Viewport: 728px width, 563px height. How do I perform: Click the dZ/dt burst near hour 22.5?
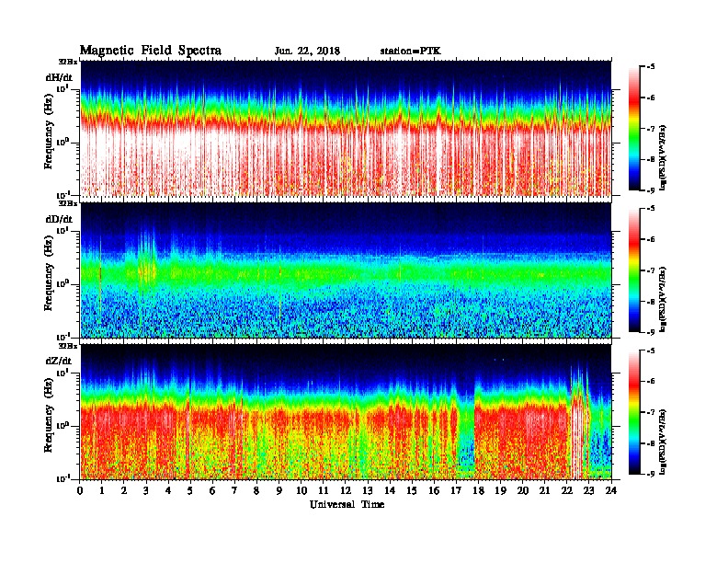point(579,423)
